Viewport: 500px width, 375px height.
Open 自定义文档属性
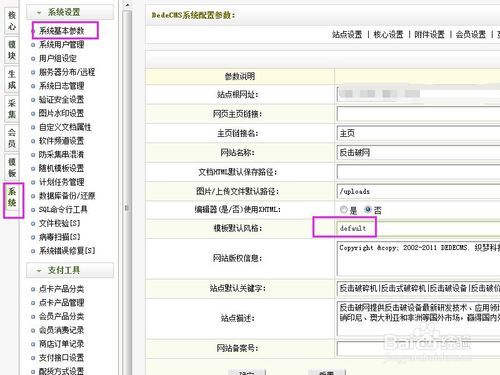tap(65, 127)
